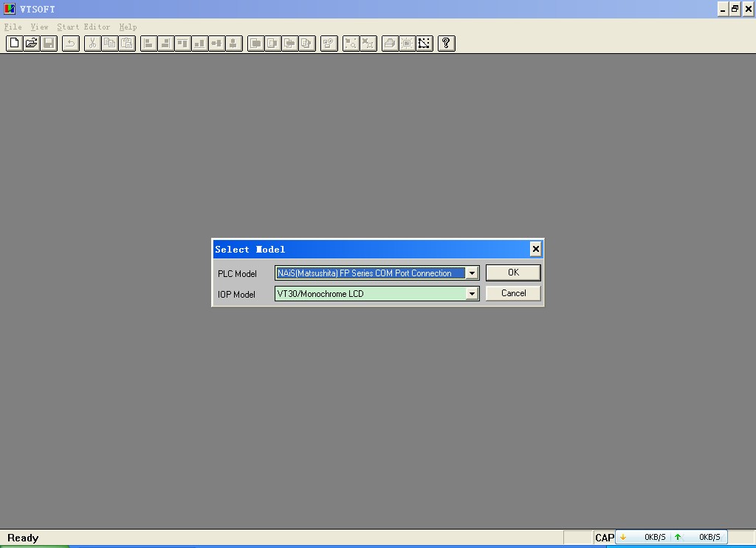Expand the PLC Model dropdown arrow
756x548 pixels.
tap(472, 273)
